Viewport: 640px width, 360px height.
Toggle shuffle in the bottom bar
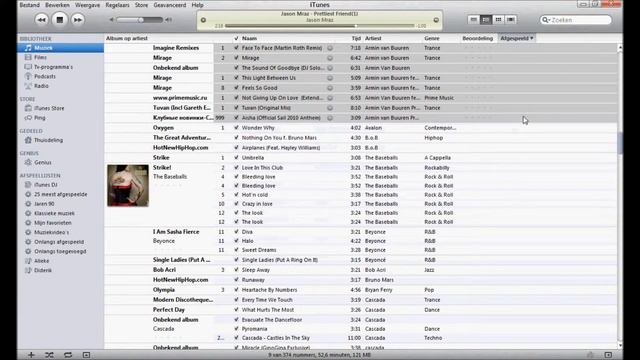[49, 355]
